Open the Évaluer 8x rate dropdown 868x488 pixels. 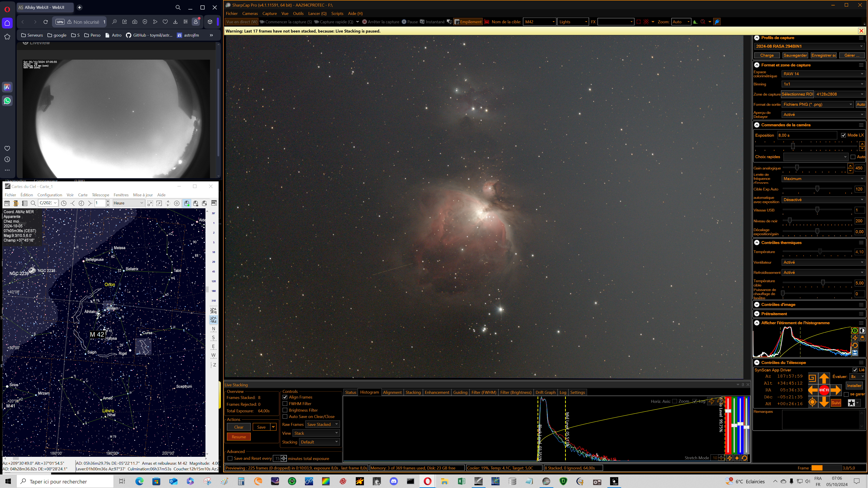coord(857,377)
